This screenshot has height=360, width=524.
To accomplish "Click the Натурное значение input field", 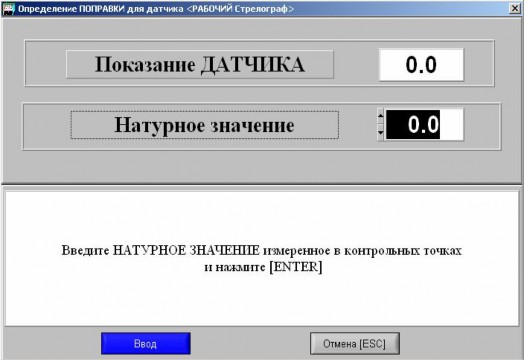I will click(424, 125).
